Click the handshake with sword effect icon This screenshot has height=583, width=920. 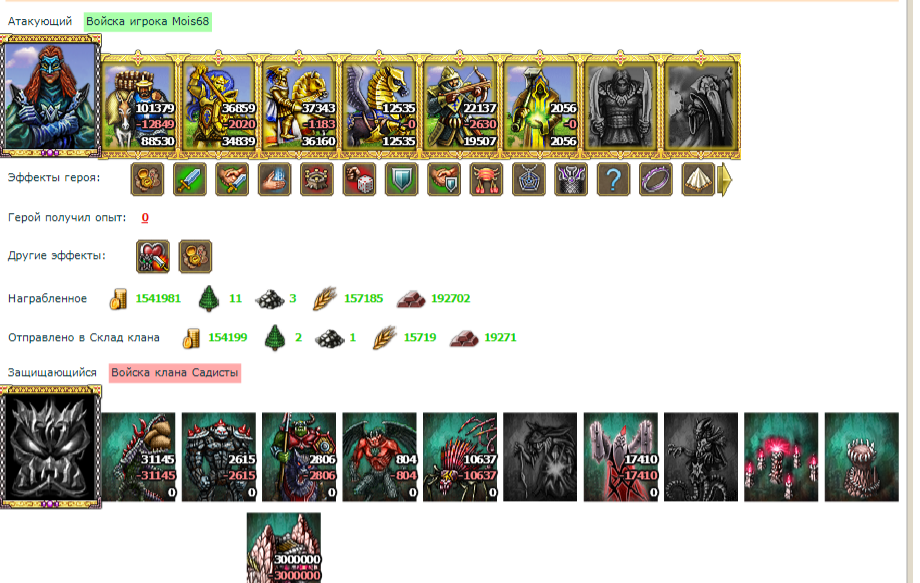click(x=232, y=179)
